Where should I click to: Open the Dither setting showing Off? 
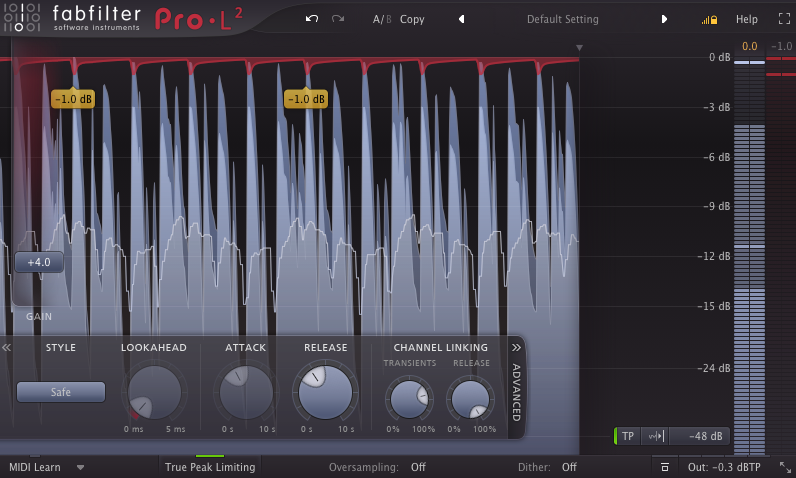click(x=568, y=467)
